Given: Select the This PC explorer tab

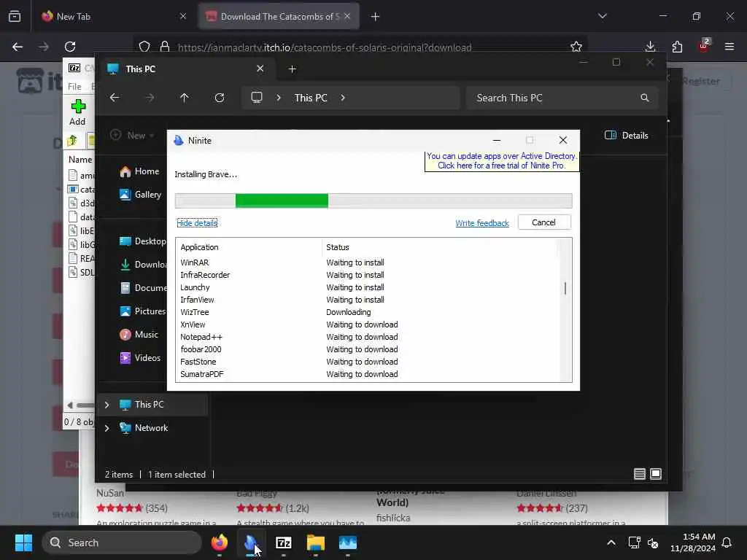Looking at the screenshot, I should pyautogui.click(x=186, y=69).
